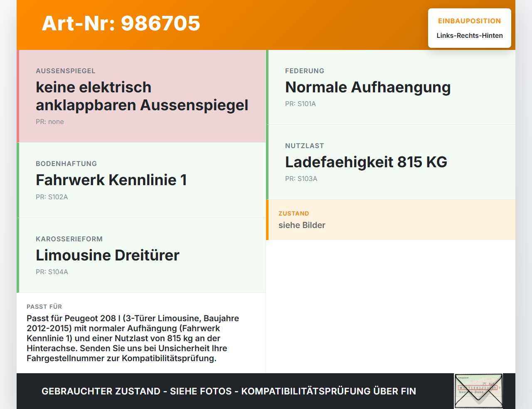The width and height of the screenshot is (532, 409).
Task: Click the FEDERUNG category label
Action: 305,71
